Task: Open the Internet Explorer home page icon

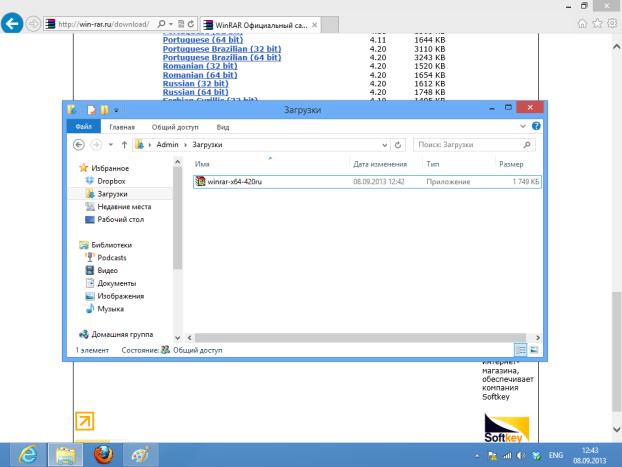Action: (x=582, y=24)
